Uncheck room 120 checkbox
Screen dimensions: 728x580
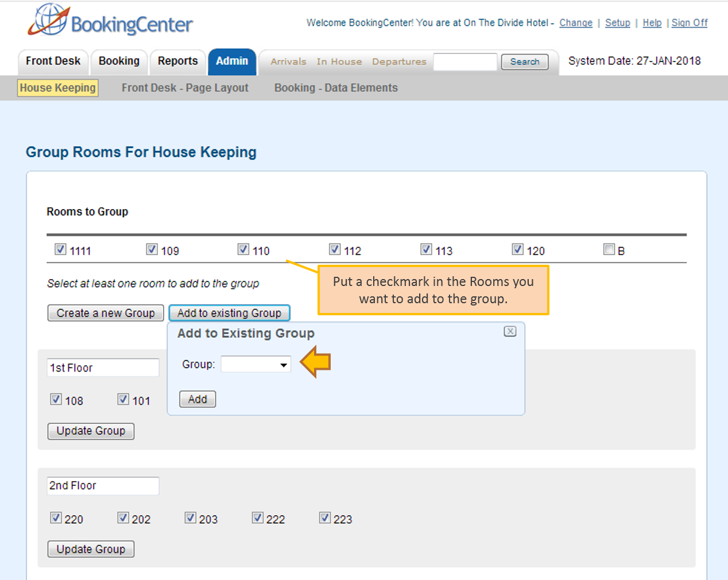coord(517,249)
